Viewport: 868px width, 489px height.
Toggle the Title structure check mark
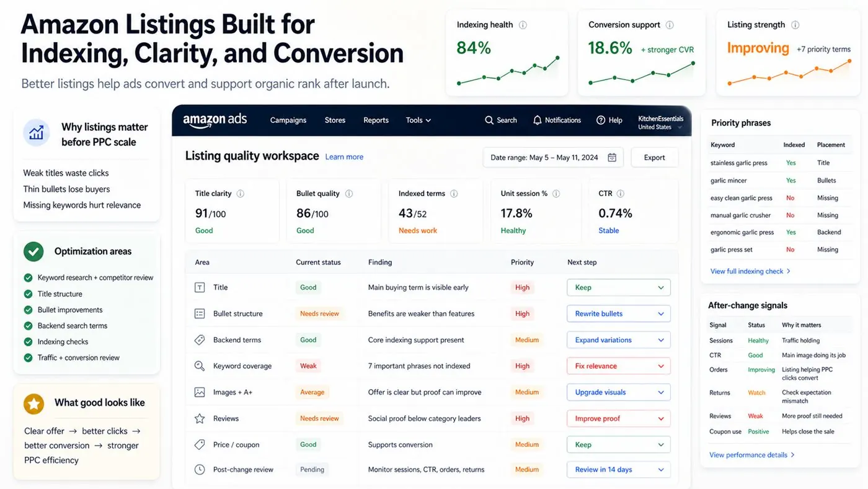(28, 294)
